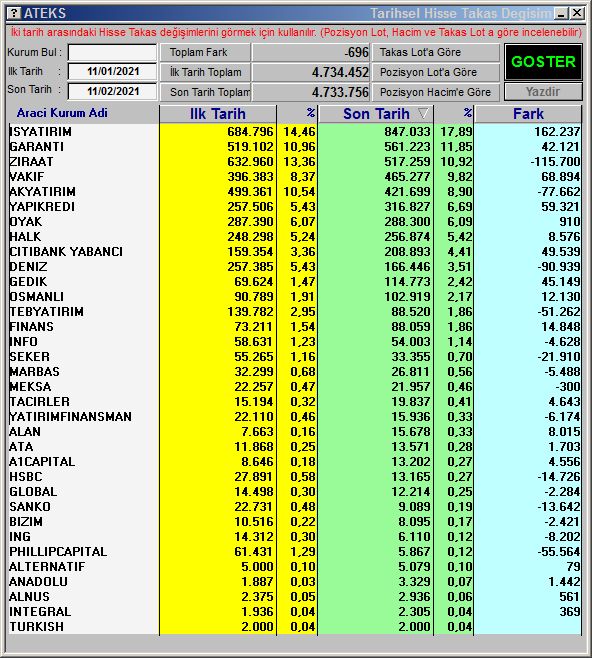
Task: Click the Son Tarih date field 11/02/2021
Action: coord(112,91)
